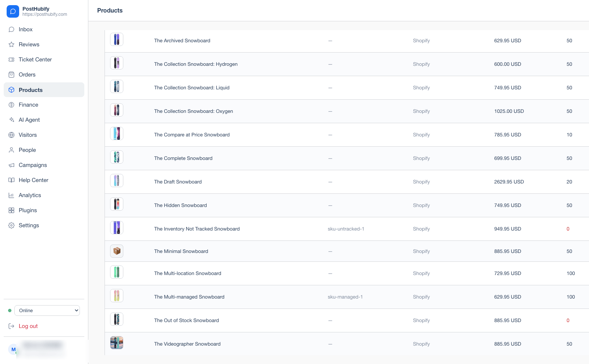Click the PostHubify chat logo icon

(13, 11)
